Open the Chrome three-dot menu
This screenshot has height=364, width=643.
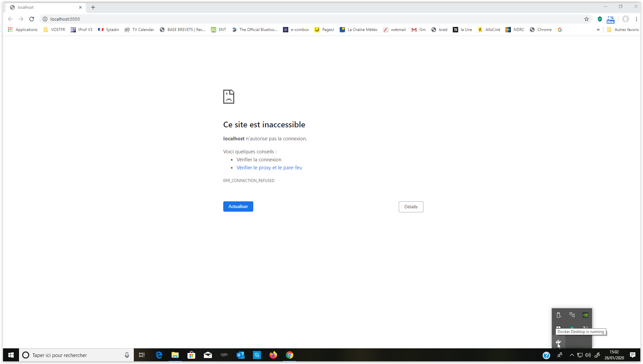(x=636, y=19)
